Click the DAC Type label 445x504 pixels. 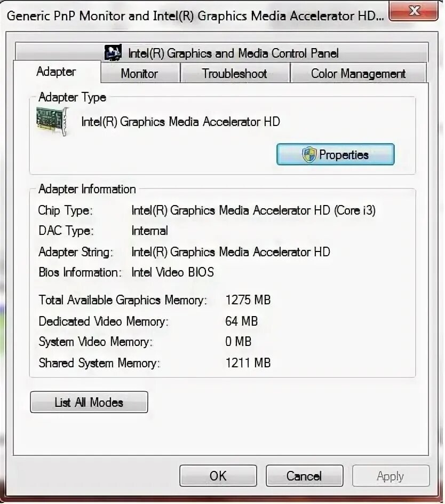[x=66, y=231]
